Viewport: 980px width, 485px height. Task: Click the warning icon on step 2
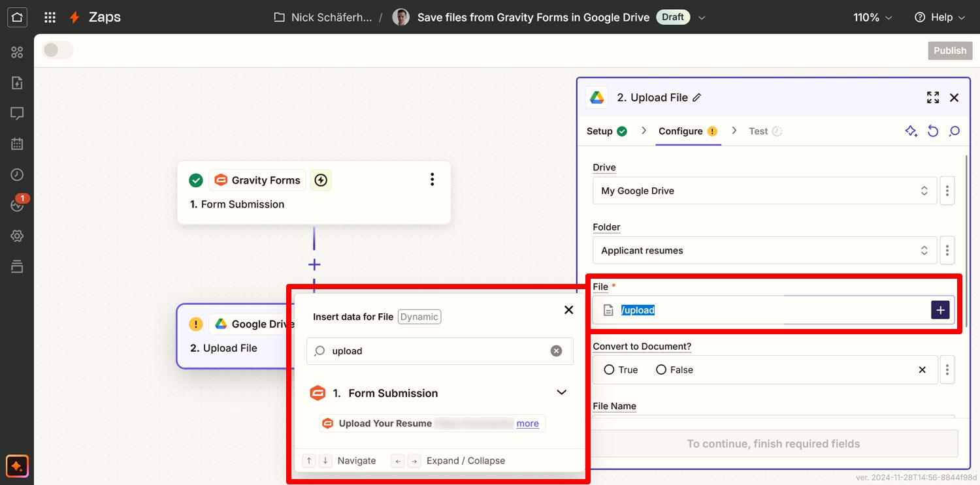[195, 324]
